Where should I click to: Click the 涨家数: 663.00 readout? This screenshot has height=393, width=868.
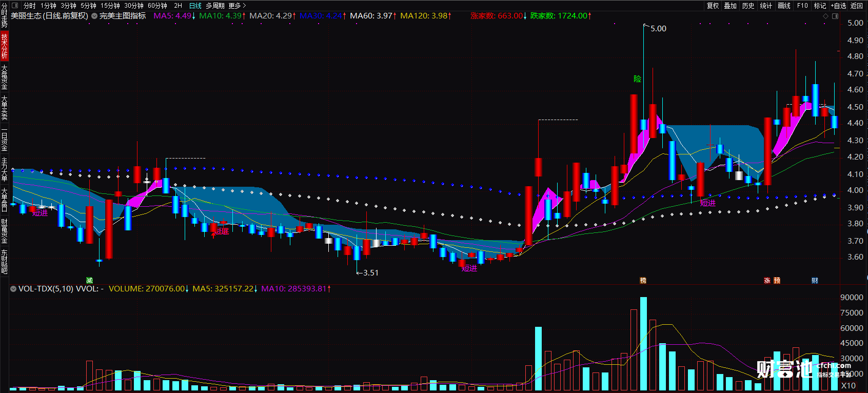(x=499, y=16)
